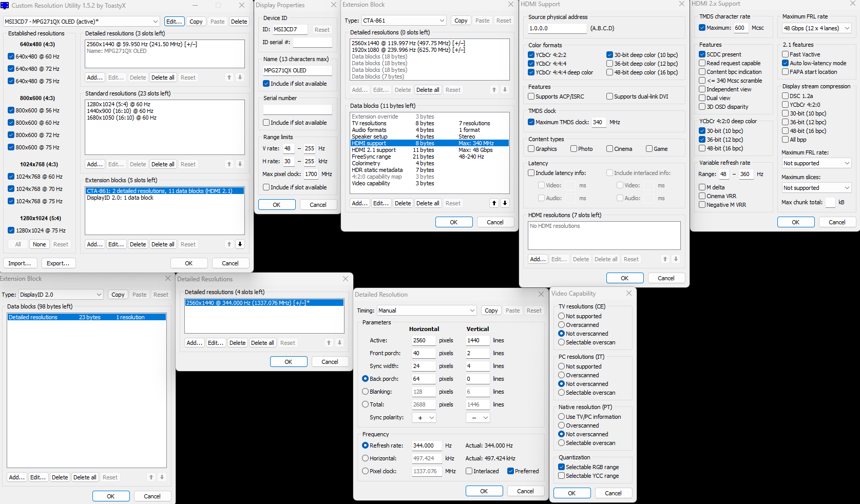Click down arrow under DisplayID Data blocks list
The width and height of the screenshot is (860, 504).
click(x=162, y=477)
